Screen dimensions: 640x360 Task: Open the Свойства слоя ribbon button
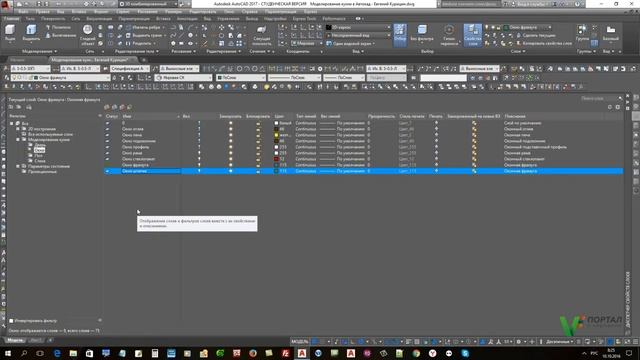pos(473,35)
